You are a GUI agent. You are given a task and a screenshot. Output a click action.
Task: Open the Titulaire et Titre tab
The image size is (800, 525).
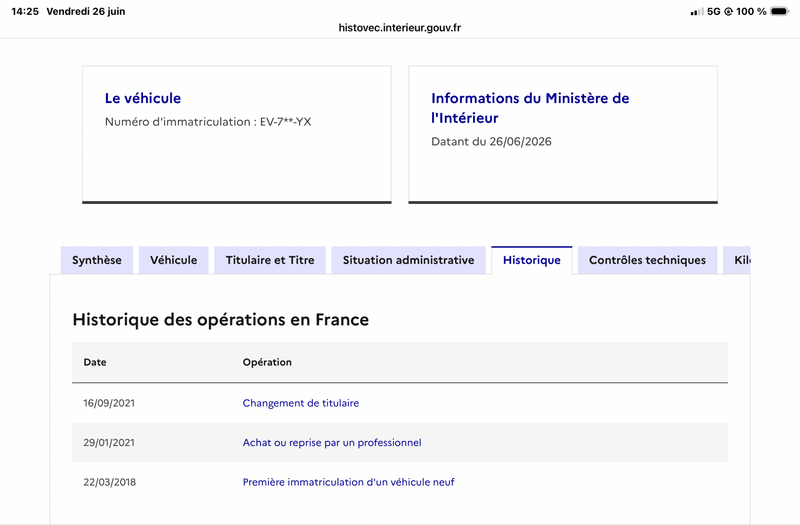[x=270, y=260]
